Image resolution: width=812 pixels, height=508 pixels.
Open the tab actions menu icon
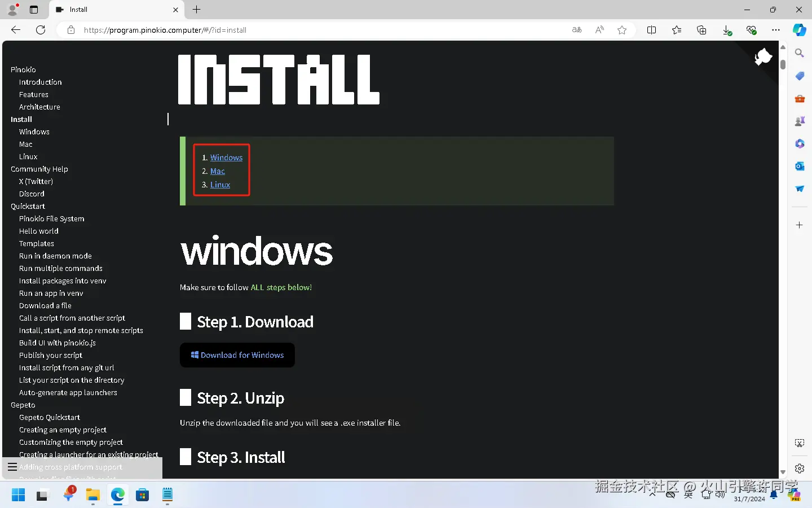tap(34, 10)
